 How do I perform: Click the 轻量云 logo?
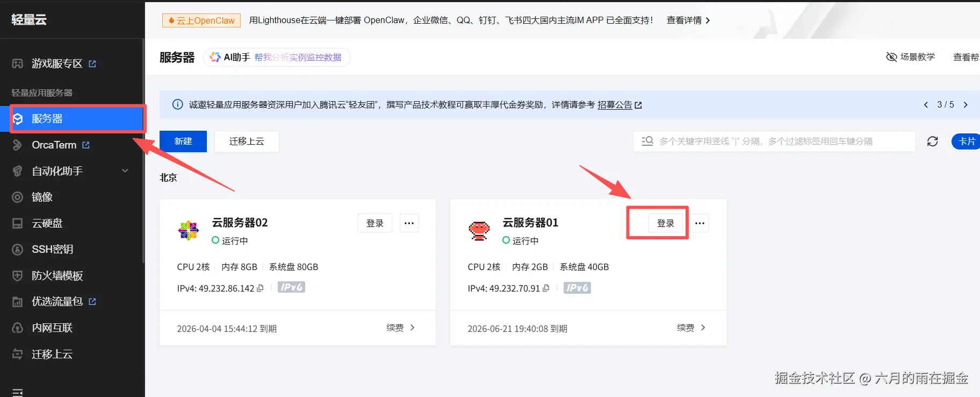(29, 20)
